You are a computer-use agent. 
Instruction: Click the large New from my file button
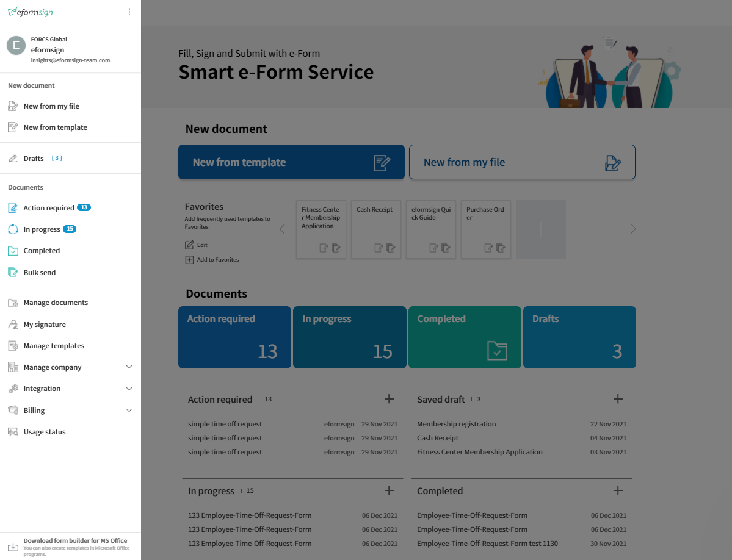click(522, 162)
